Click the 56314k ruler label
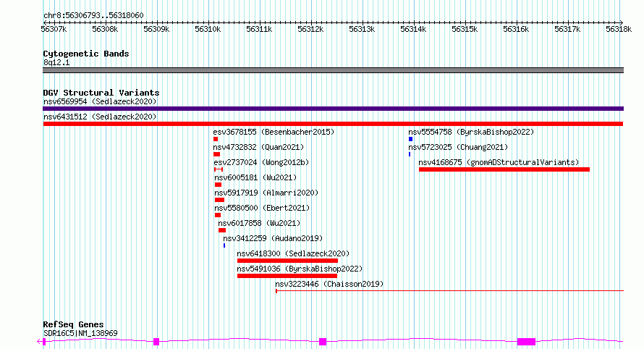The width and height of the screenshot is (644, 349). point(413,29)
